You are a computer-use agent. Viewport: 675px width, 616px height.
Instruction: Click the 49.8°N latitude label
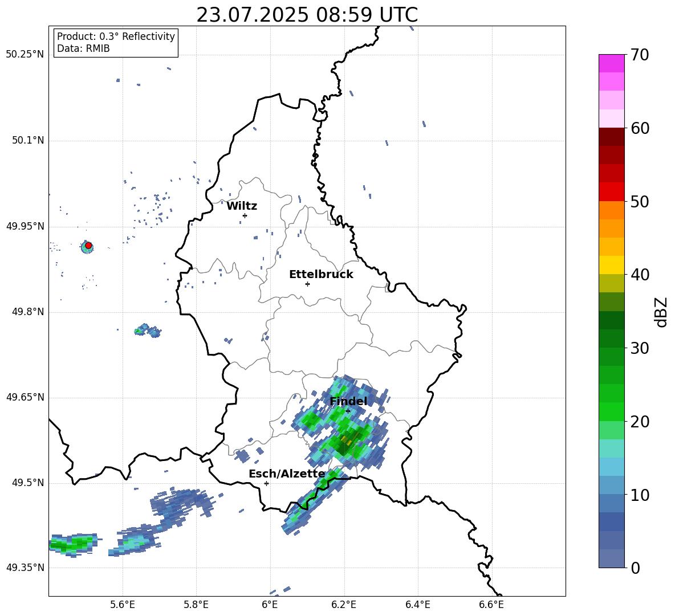click(27, 312)
